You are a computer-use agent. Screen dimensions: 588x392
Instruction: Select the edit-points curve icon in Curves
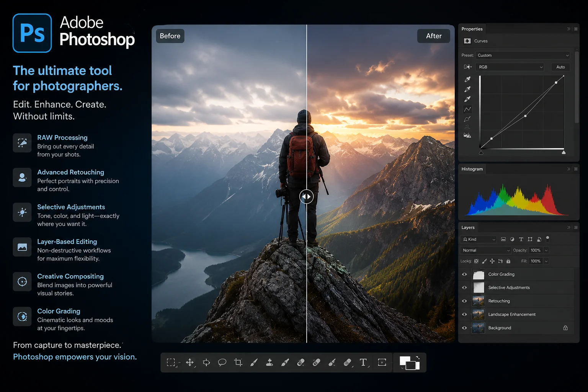pyautogui.click(x=467, y=109)
